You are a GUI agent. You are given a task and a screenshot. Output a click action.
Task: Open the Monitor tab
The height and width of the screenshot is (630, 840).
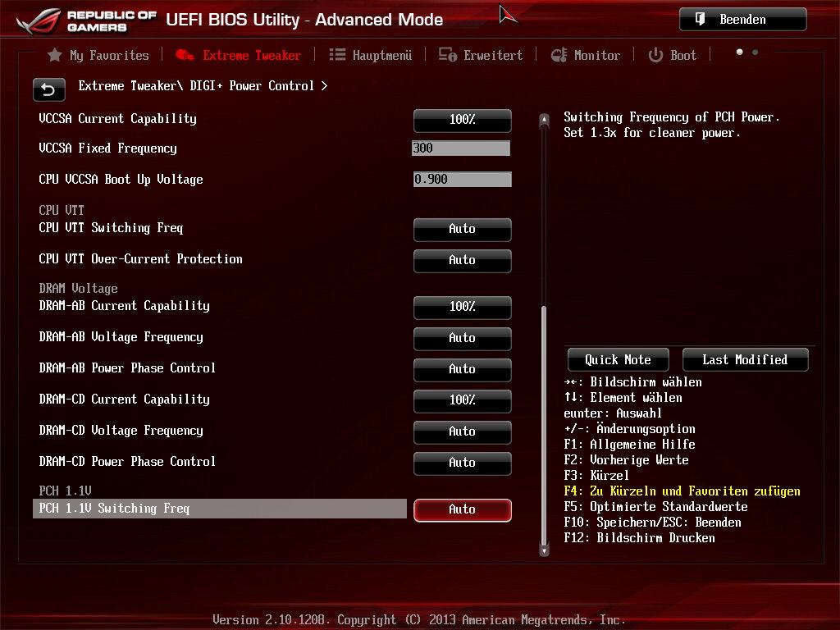tap(585, 55)
